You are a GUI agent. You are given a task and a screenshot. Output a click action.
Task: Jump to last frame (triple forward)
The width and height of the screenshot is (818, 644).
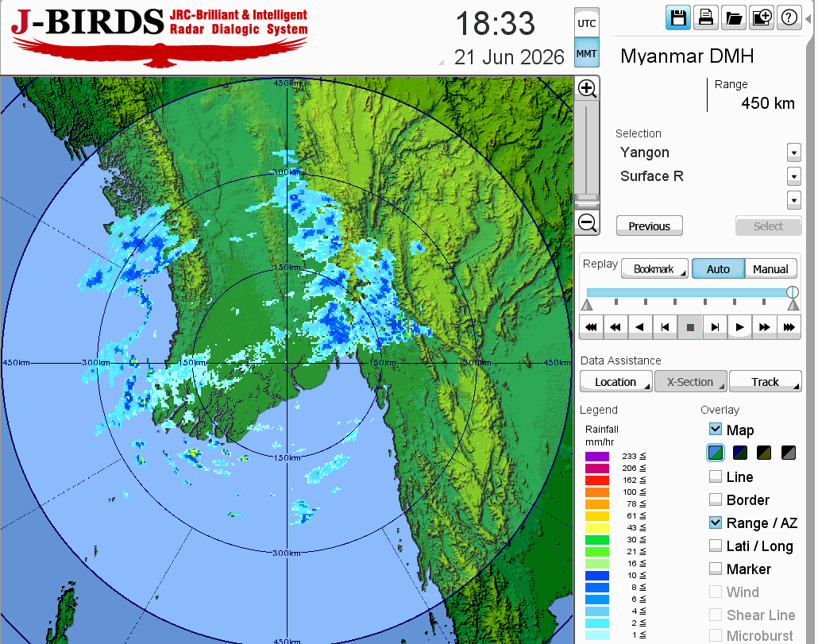[x=789, y=327]
